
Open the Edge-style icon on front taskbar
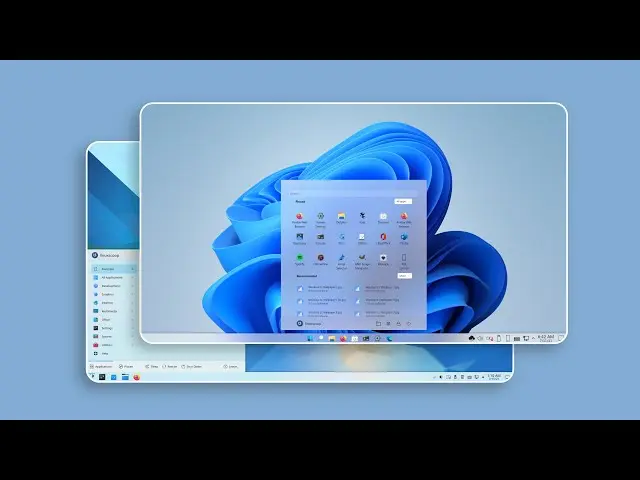click(x=389, y=338)
